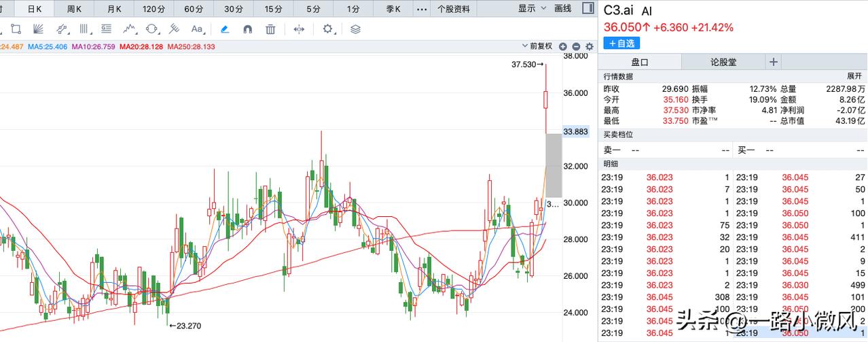Select the wave pattern drawing tool
Image resolution: width=868 pixels, height=342 pixels.
click(x=130, y=29)
